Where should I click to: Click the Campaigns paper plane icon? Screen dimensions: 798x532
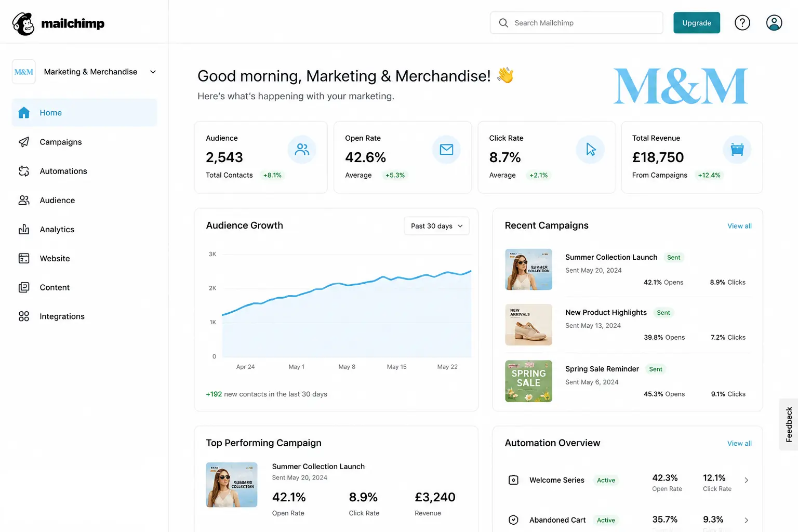[x=24, y=142]
